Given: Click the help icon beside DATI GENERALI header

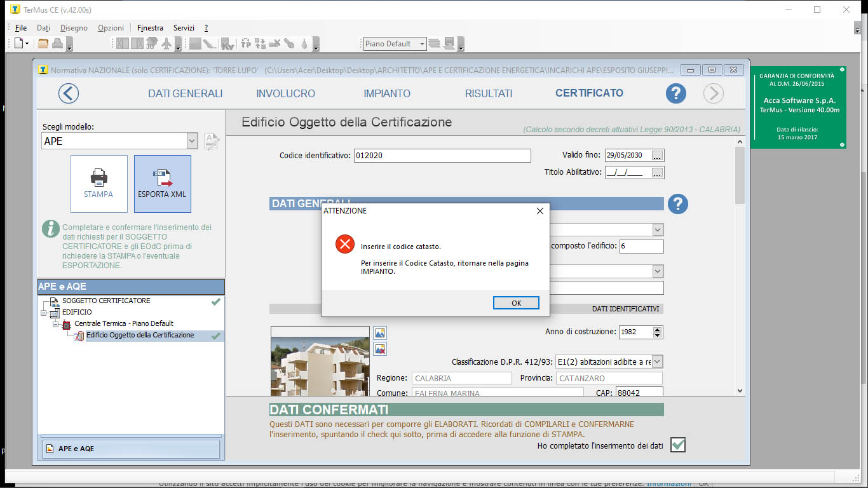Looking at the screenshot, I should coord(678,204).
